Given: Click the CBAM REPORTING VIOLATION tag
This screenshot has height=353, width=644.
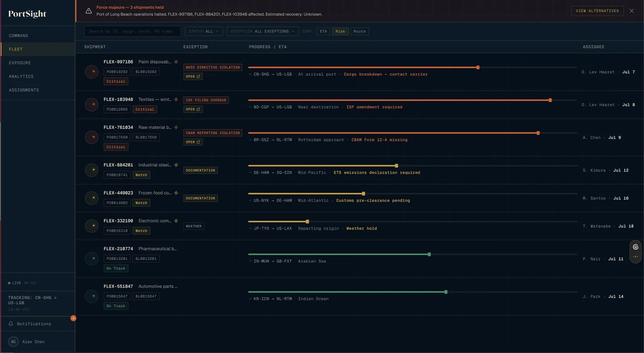Looking at the screenshot, I should (213, 133).
